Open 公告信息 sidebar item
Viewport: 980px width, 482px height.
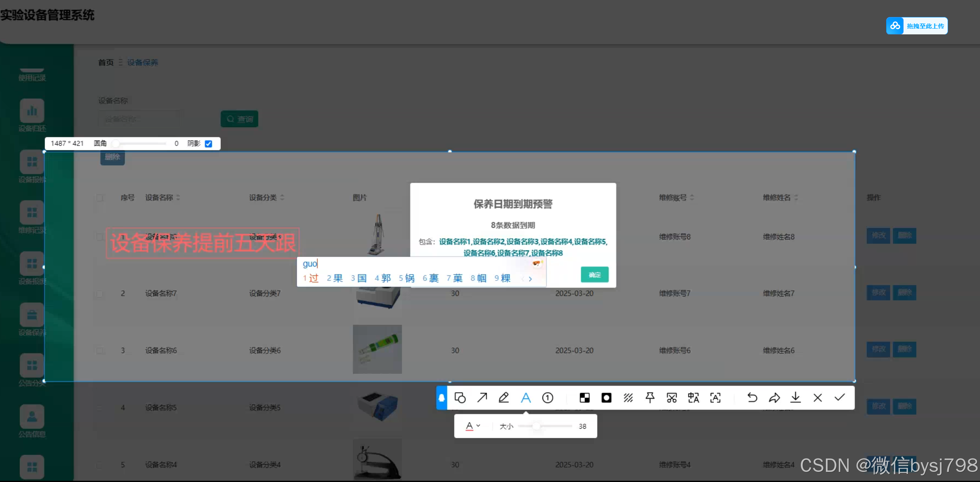point(32,422)
